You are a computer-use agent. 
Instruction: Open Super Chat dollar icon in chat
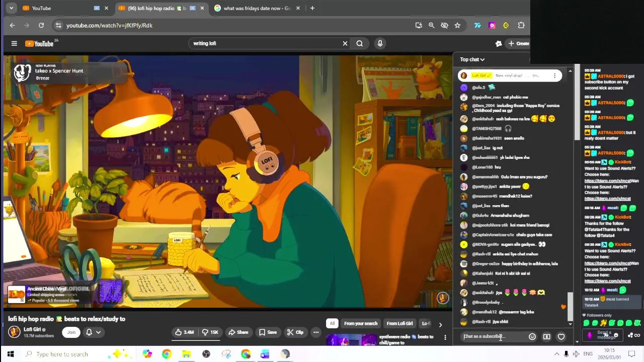[546, 337]
